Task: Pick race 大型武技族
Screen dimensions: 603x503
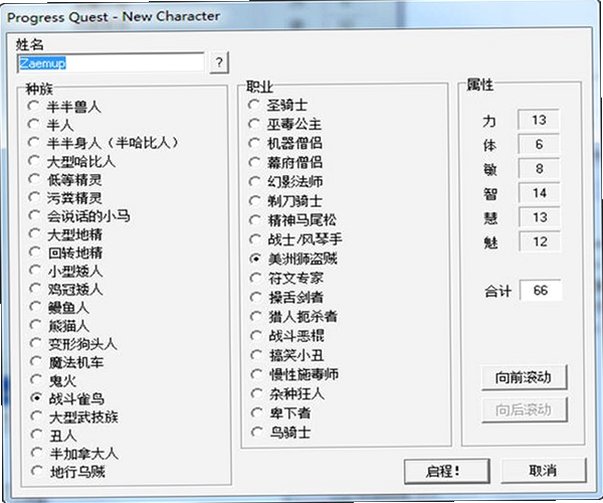Action: [75, 417]
